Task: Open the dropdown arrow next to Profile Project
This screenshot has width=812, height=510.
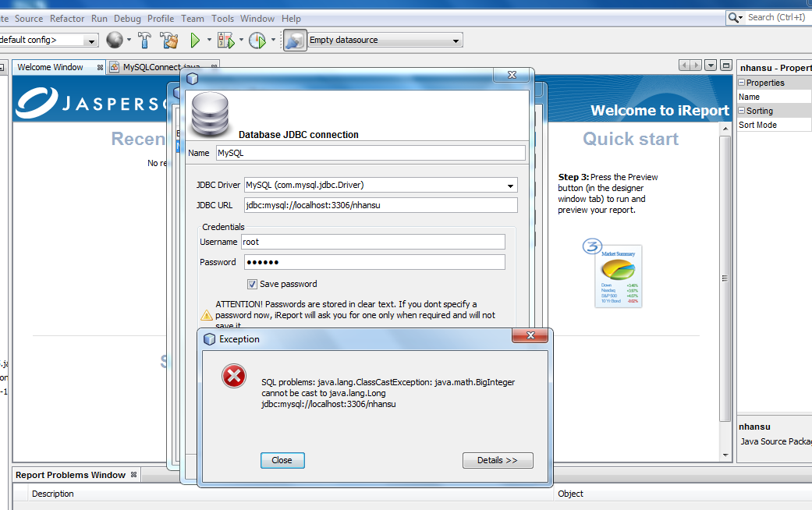Action: pos(274,39)
